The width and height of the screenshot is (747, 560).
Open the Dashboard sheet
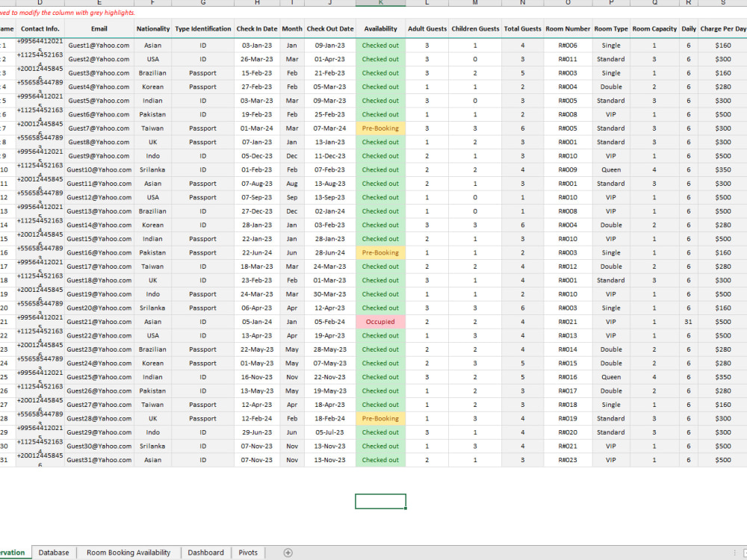(x=205, y=553)
